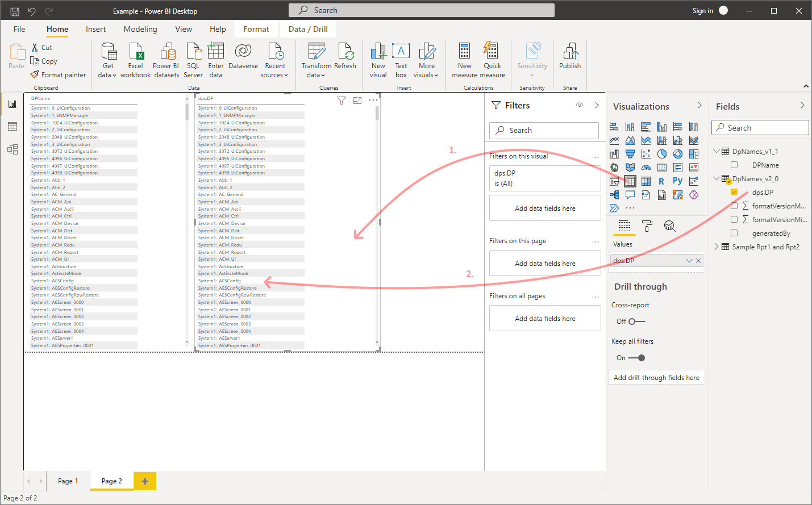Click Add drill-through fields here
This screenshot has width=812, height=505.
click(x=656, y=377)
